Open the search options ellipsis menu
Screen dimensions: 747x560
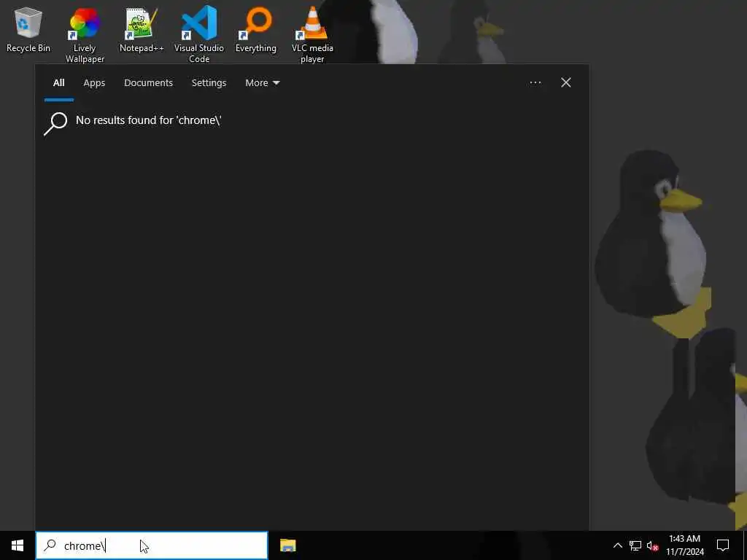tap(535, 83)
